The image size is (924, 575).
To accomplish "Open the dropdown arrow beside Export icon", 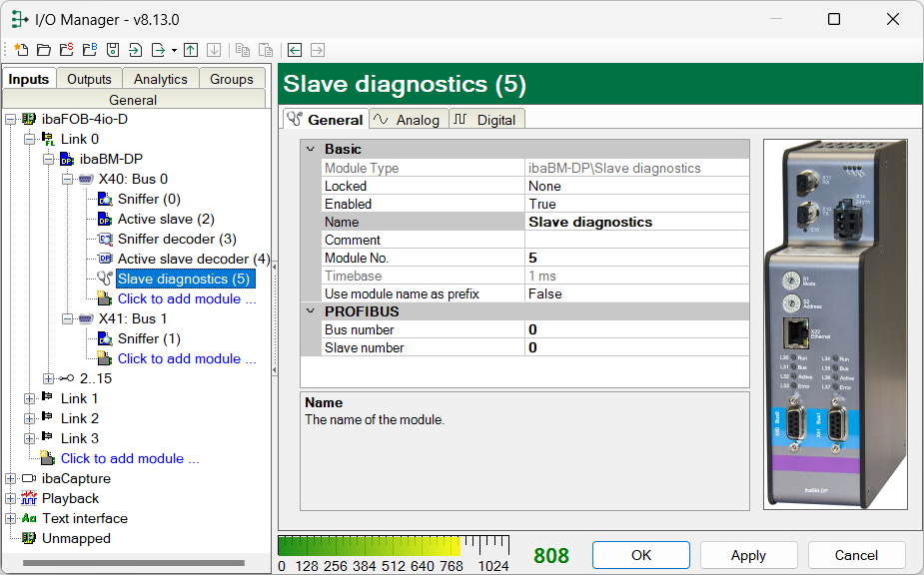I will pyautogui.click(x=174, y=51).
